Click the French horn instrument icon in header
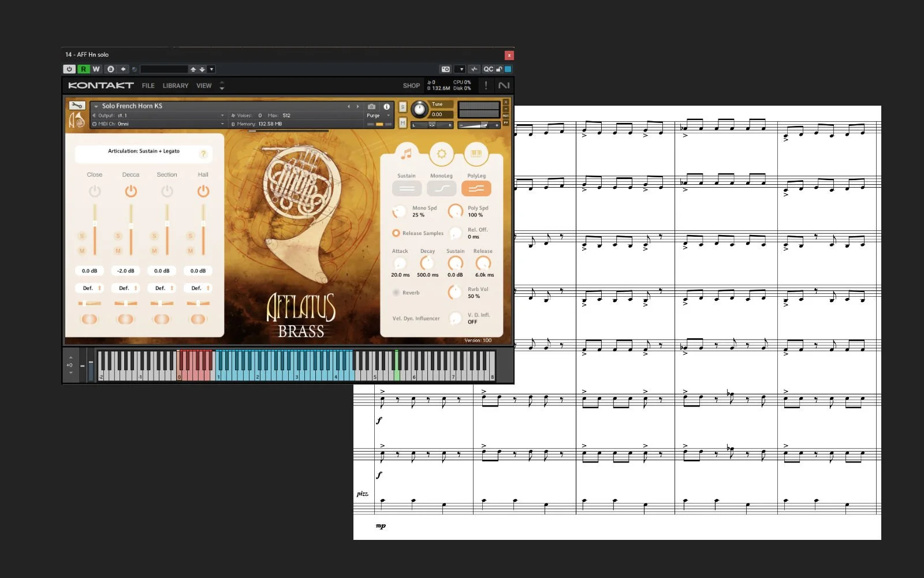Viewport: 924px width, 578px height. [x=77, y=120]
